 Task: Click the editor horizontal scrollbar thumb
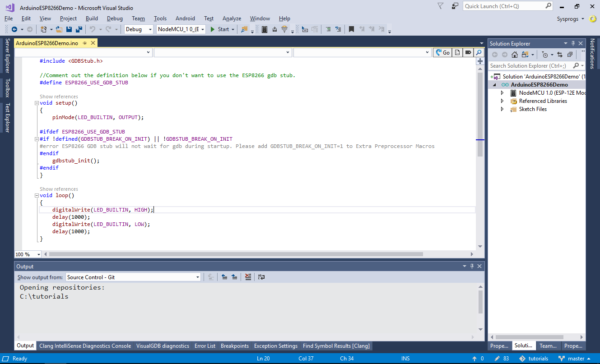click(x=236, y=254)
